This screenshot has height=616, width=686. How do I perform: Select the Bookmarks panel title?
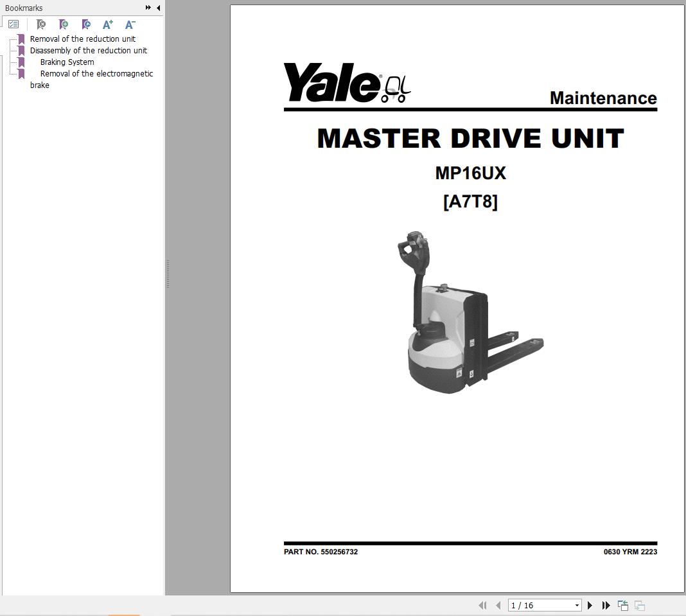coord(24,8)
